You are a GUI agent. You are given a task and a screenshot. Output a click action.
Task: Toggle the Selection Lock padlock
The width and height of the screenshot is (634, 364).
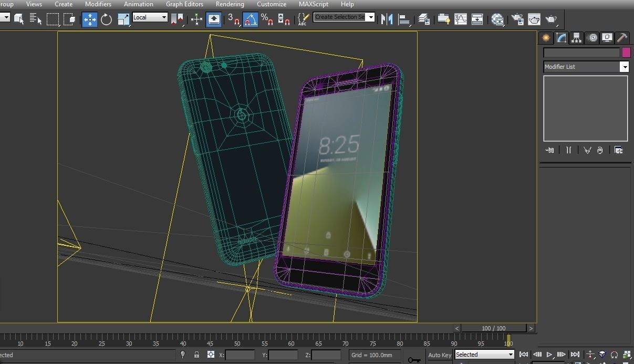click(196, 355)
